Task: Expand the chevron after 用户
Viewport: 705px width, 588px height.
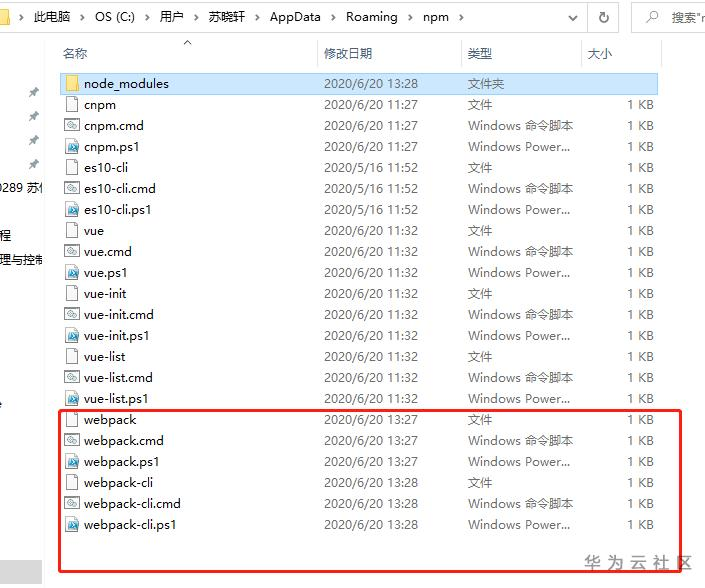Action: pyautogui.click(x=196, y=18)
